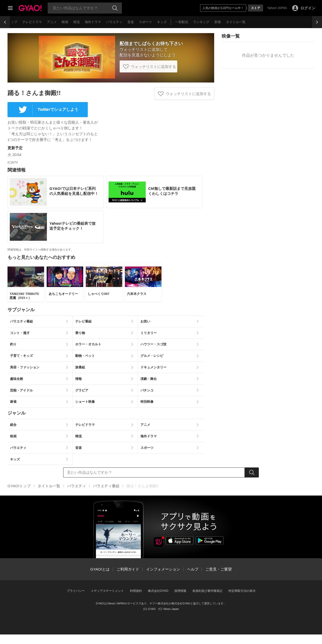Image resolution: width=322 pixels, height=644 pixels.
Task: Open the hamburger menu icon
Action: pyautogui.click(x=10, y=8)
